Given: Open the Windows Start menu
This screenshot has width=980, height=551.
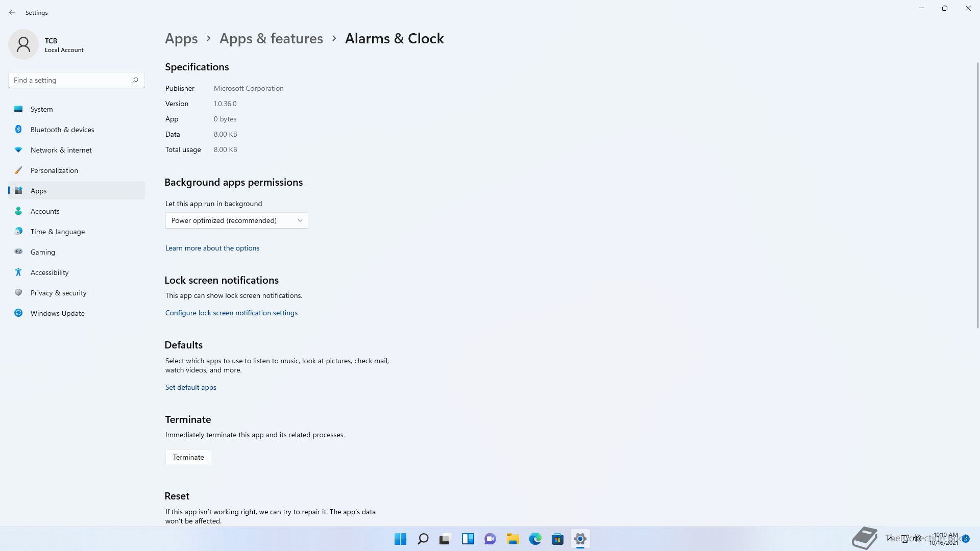Looking at the screenshot, I should tap(400, 539).
